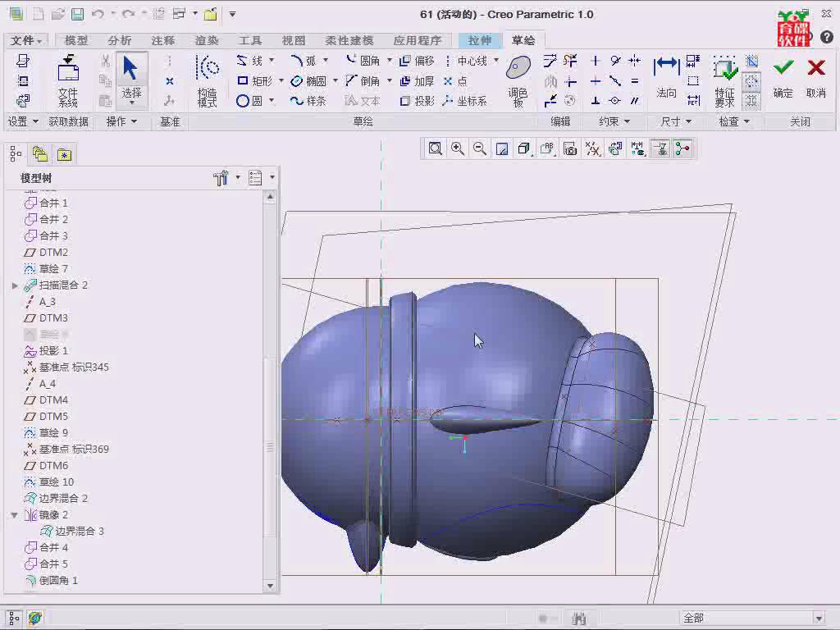Switch to the Analysis (分析) tab
This screenshot has width=840, height=630.
(120, 40)
